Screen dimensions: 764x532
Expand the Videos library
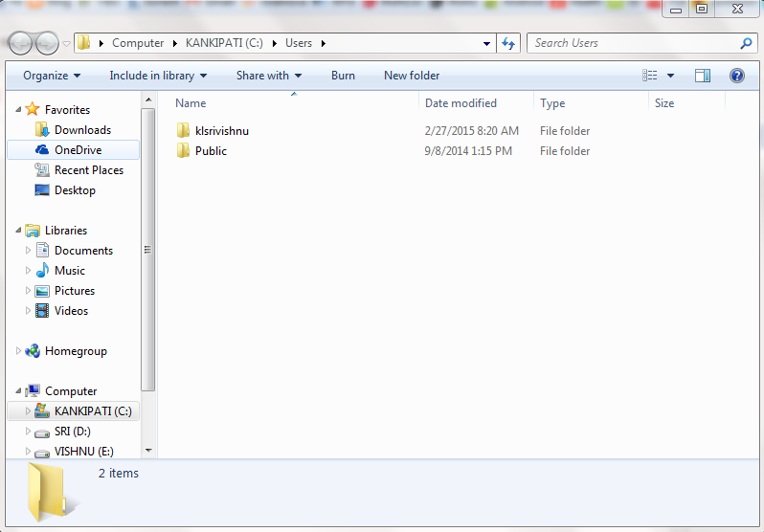pos(28,310)
